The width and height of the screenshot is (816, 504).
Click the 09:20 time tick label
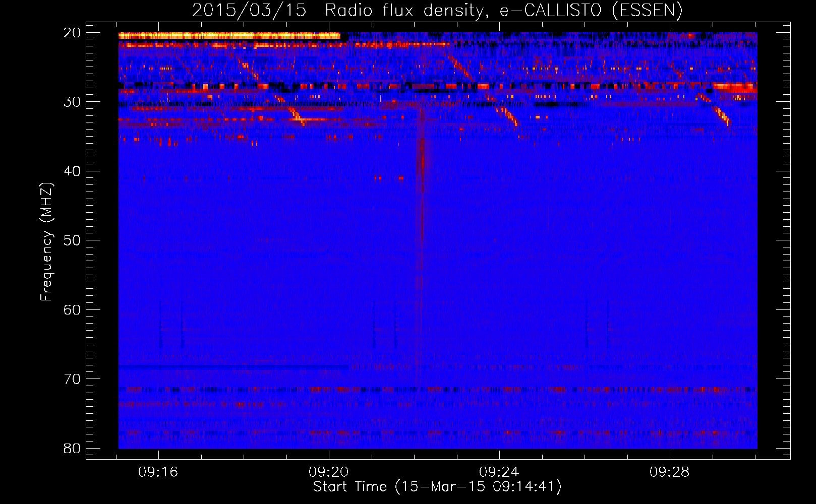coord(329,472)
